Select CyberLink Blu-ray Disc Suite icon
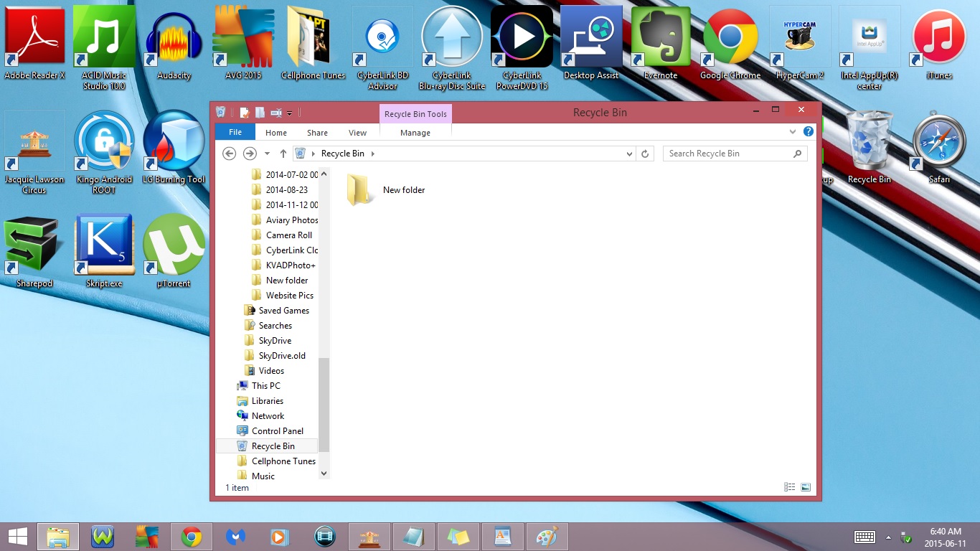Screen dimensions: 980x551 452,47
